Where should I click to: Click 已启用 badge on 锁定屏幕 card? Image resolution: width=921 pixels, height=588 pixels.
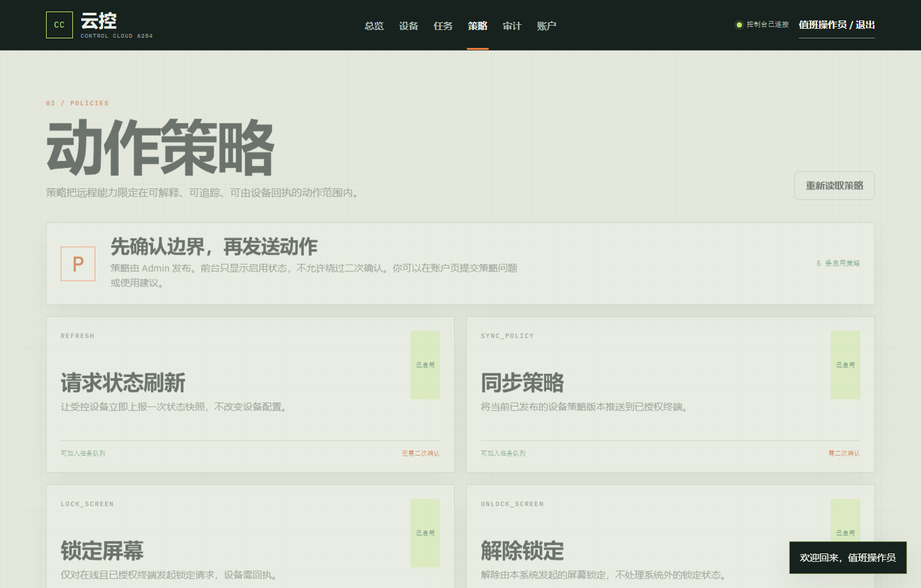(x=425, y=533)
